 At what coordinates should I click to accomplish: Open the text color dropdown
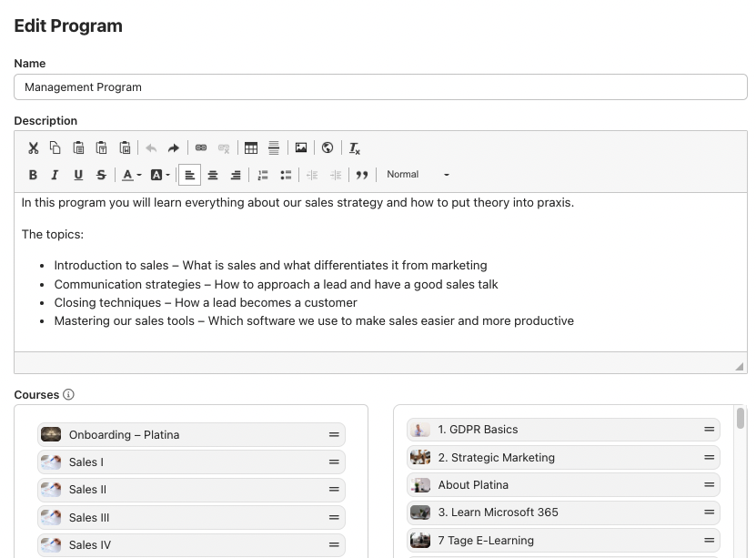[131, 175]
